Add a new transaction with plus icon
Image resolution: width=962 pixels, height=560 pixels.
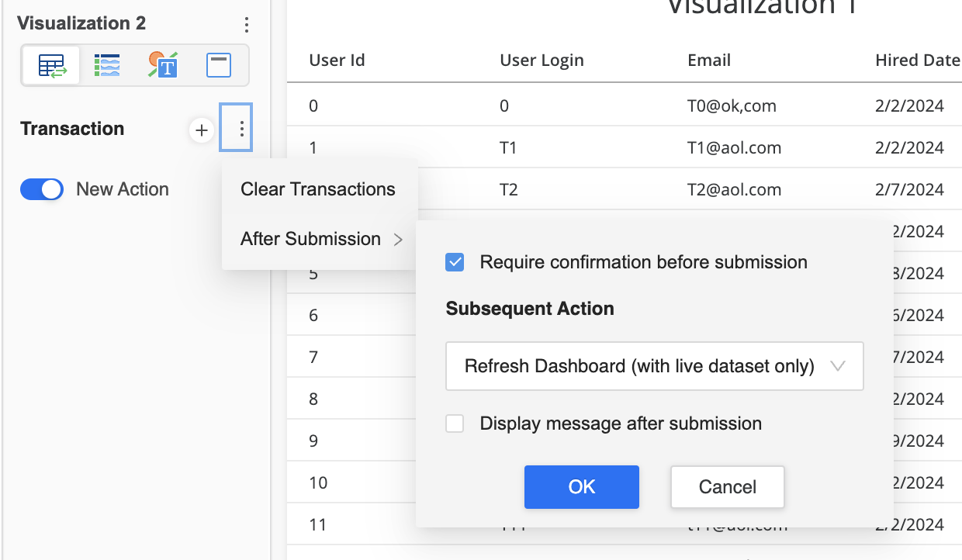(x=202, y=130)
